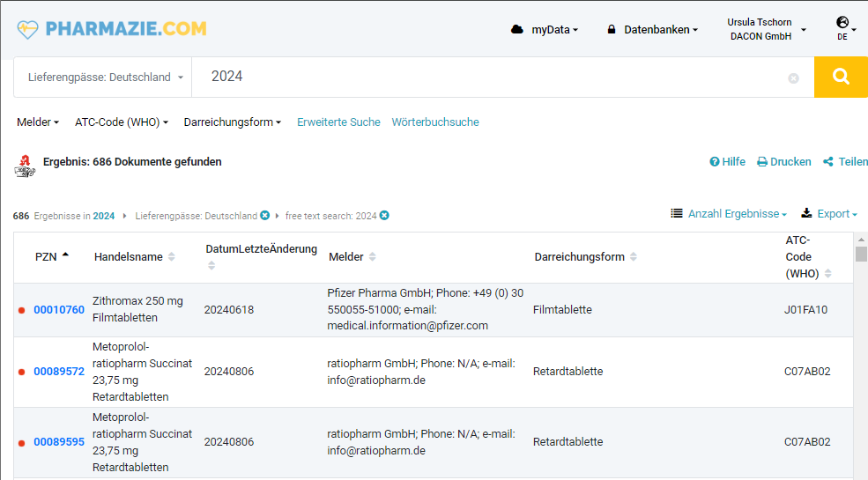Viewport: 868px width, 480px height.
Task: Click the Filmtablette cell
Action: 562,310
